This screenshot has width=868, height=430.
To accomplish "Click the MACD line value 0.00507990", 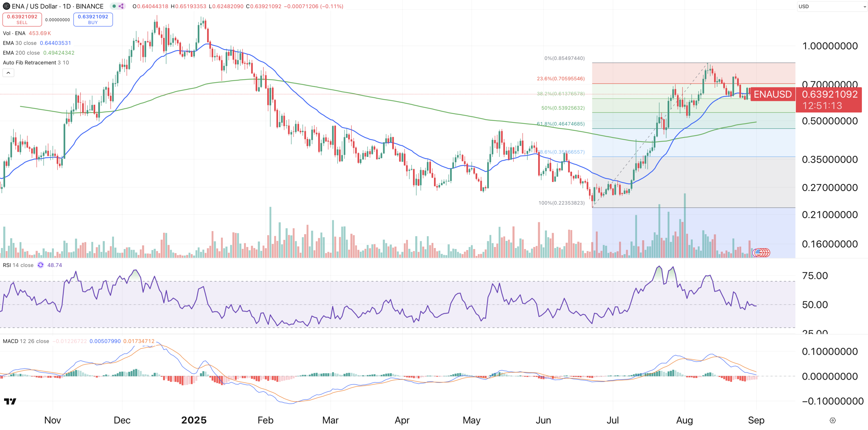I will (x=105, y=341).
